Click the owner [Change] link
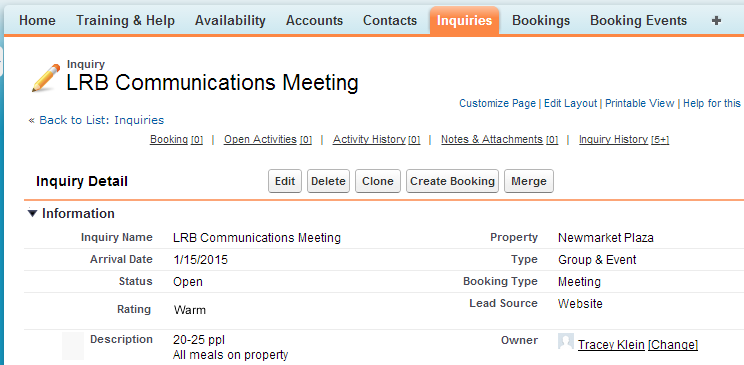Viewport: 744px width, 365px height. 673,345
